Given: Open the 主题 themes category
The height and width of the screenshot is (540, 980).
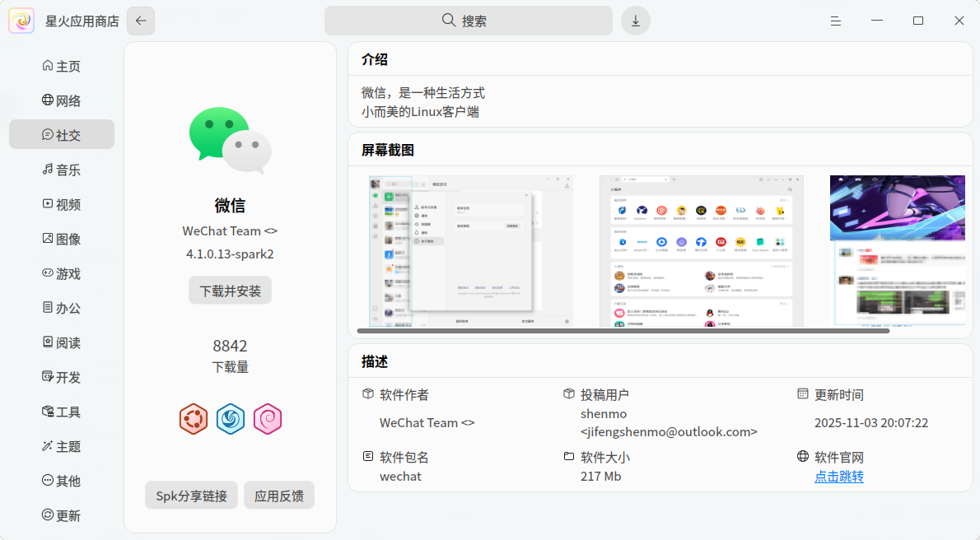Looking at the screenshot, I should click(61, 446).
